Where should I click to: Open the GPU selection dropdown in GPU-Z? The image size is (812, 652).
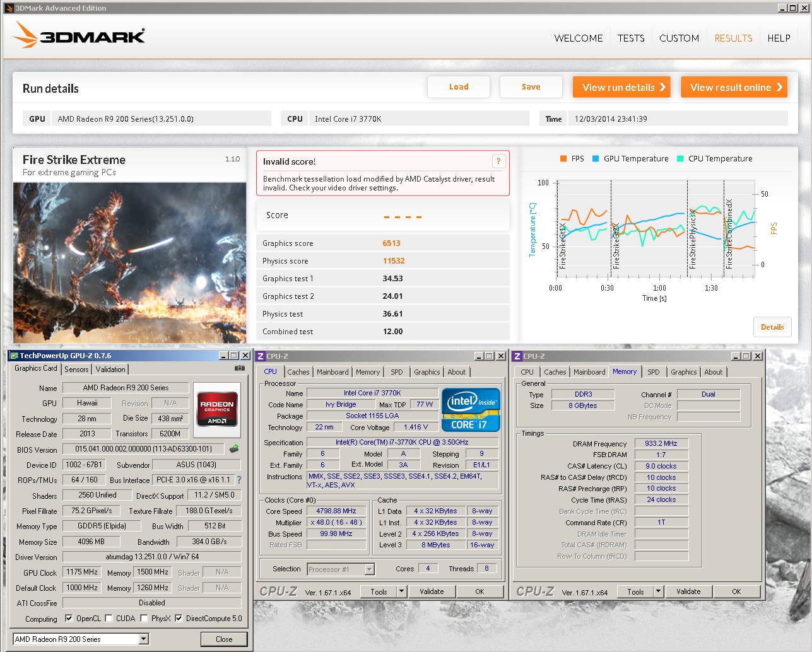pos(144,639)
